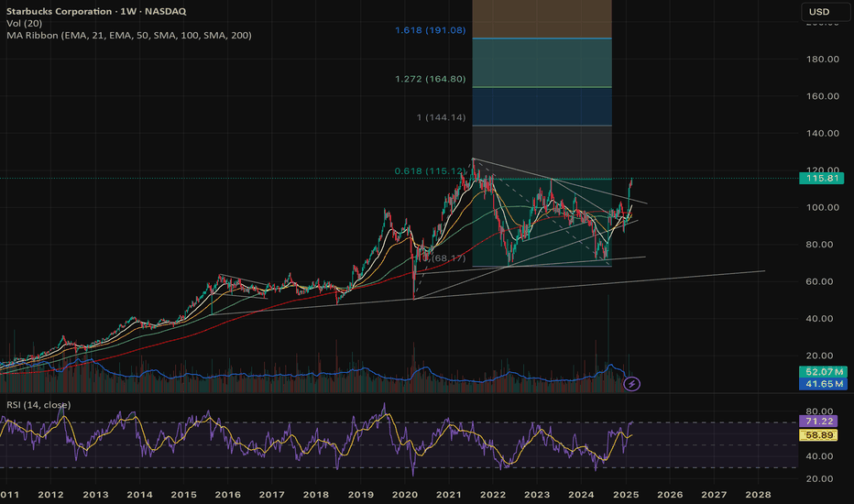Click the 0.618 (115.12) Fibonacci label
Viewport: 854px width, 504px height.
[431, 171]
